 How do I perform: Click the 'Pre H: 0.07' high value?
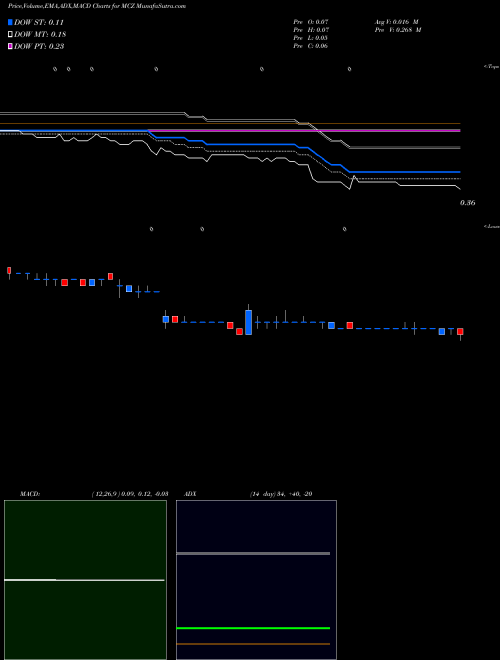[x=311, y=30]
